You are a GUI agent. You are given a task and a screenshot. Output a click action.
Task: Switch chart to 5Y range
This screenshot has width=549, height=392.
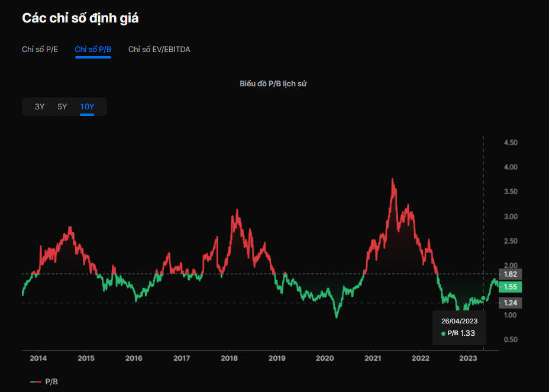coord(62,107)
